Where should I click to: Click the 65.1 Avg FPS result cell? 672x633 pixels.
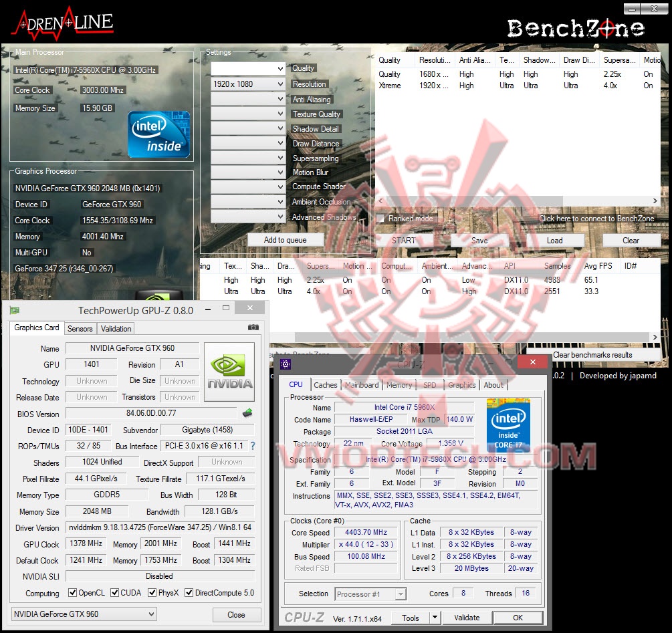pyautogui.click(x=592, y=279)
